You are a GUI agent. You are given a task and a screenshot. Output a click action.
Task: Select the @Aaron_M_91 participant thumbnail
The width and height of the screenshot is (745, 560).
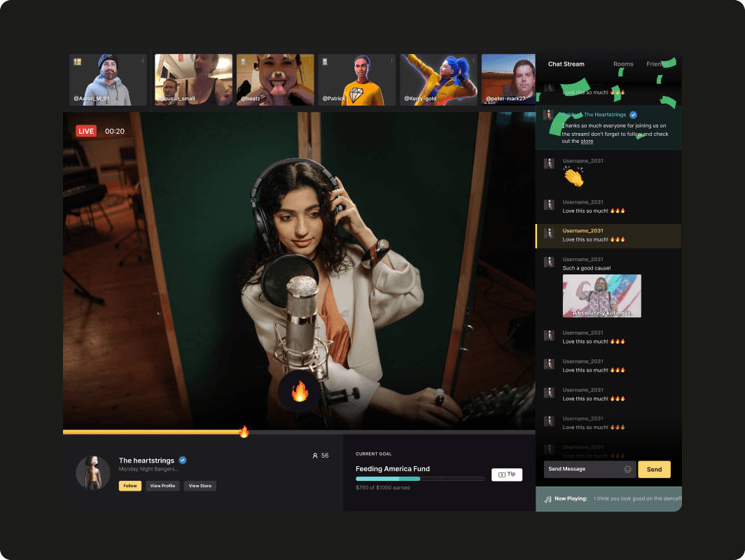click(108, 79)
